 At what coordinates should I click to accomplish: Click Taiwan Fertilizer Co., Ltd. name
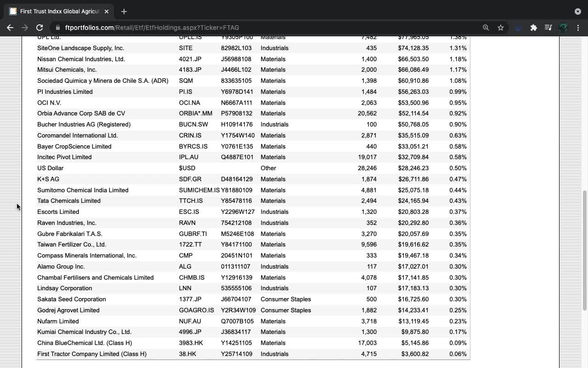click(x=72, y=244)
